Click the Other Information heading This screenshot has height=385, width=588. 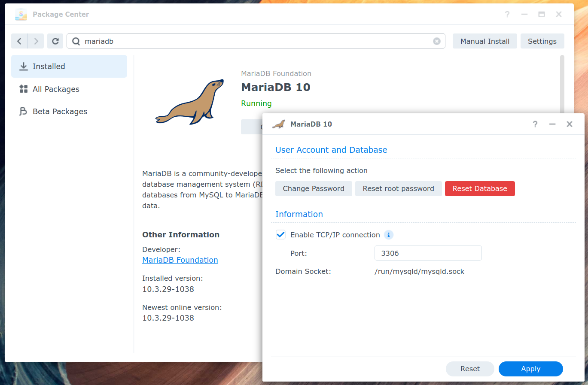[x=181, y=235]
